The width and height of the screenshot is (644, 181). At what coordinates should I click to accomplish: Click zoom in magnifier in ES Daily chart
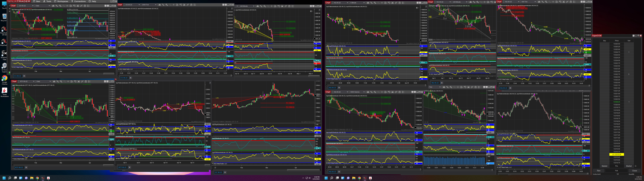(x=60, y=6)
